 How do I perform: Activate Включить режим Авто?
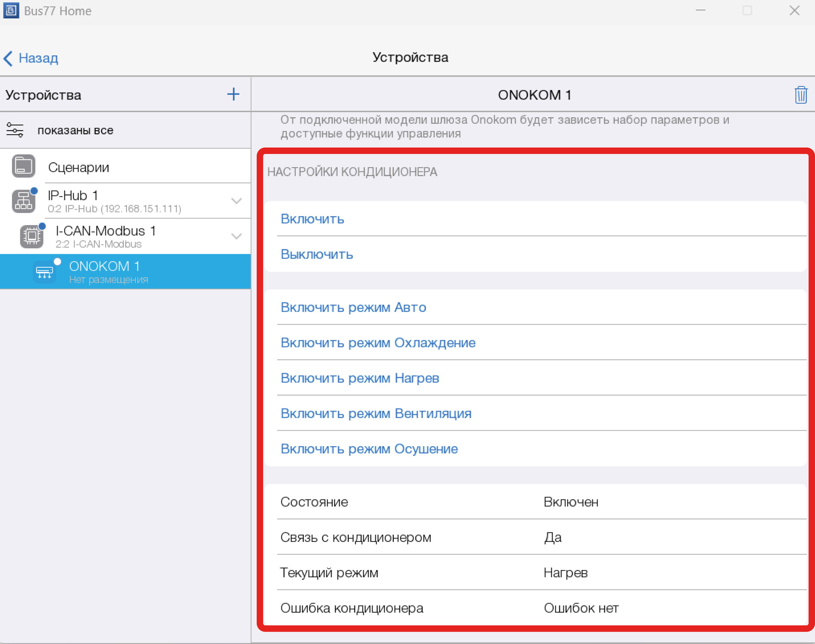[353, 308]
